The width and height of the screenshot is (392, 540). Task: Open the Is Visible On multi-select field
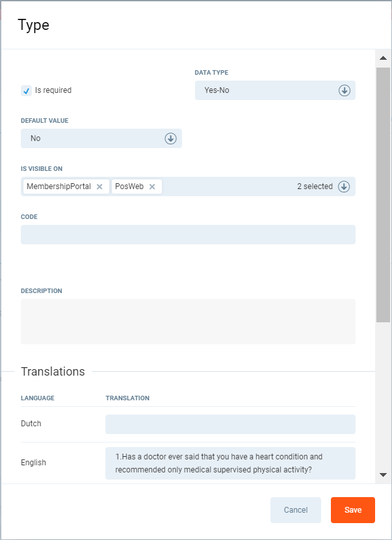tap(228, 186)
